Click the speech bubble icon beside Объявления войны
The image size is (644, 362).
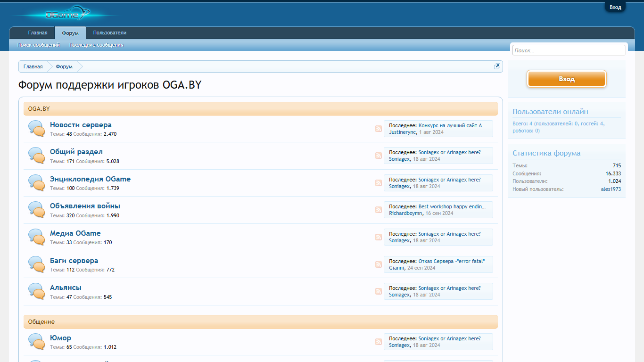click(x=37, y=210)
